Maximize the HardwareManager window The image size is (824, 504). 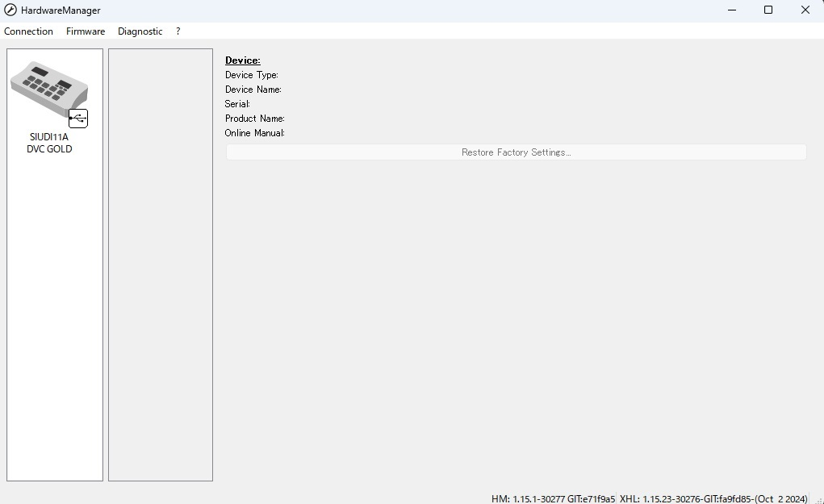click(x=768, y=10)
